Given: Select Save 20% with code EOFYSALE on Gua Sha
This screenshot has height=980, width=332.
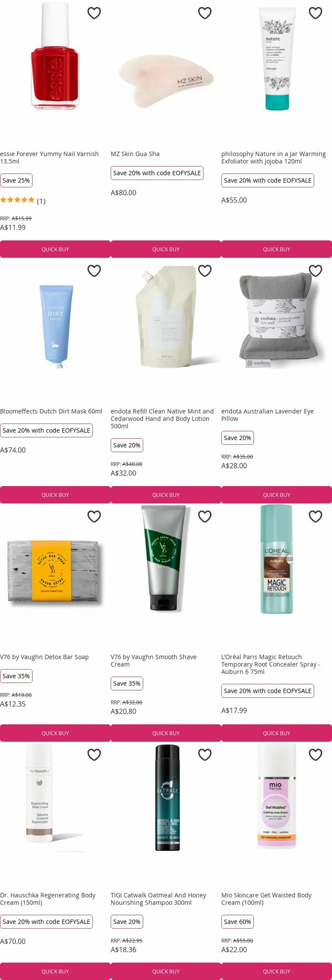Looking at the screenshot, I should coord(157,173).
